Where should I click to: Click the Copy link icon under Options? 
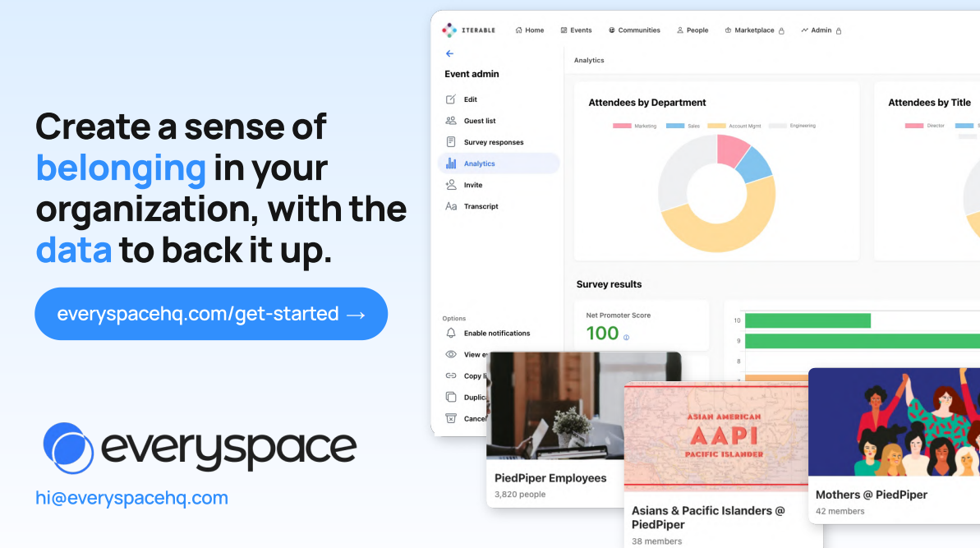pos(453,375)
